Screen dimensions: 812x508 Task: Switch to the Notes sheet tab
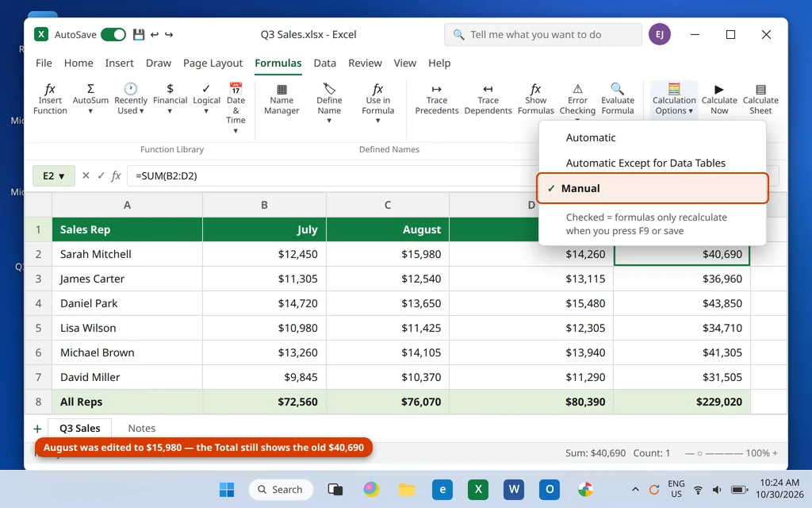click(x=141, y=429)
